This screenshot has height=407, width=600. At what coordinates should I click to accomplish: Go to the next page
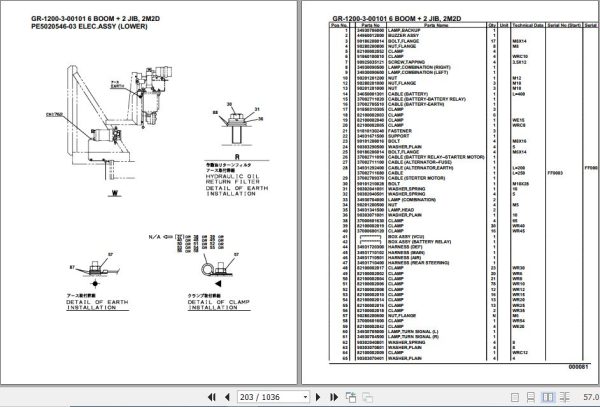click(318, 397)
